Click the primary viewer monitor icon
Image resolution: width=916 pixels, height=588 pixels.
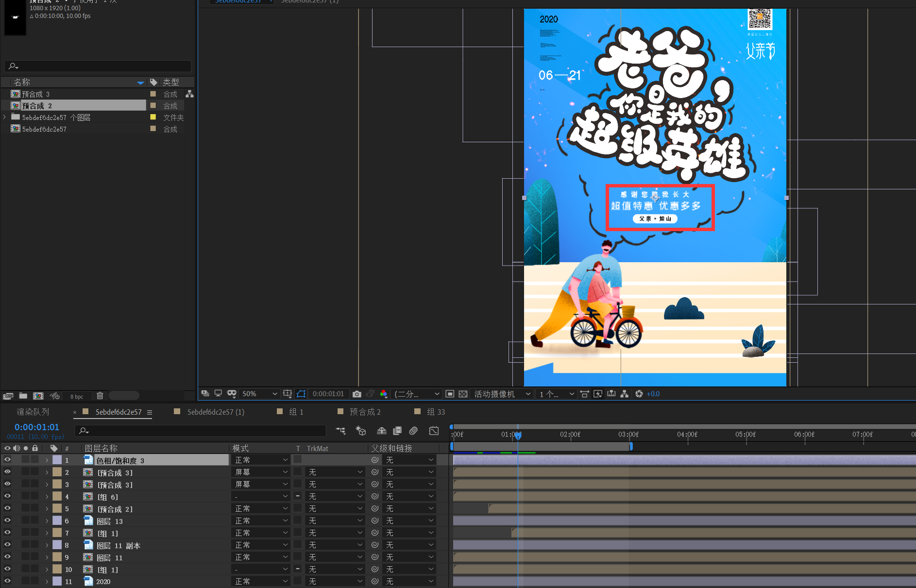218,393
